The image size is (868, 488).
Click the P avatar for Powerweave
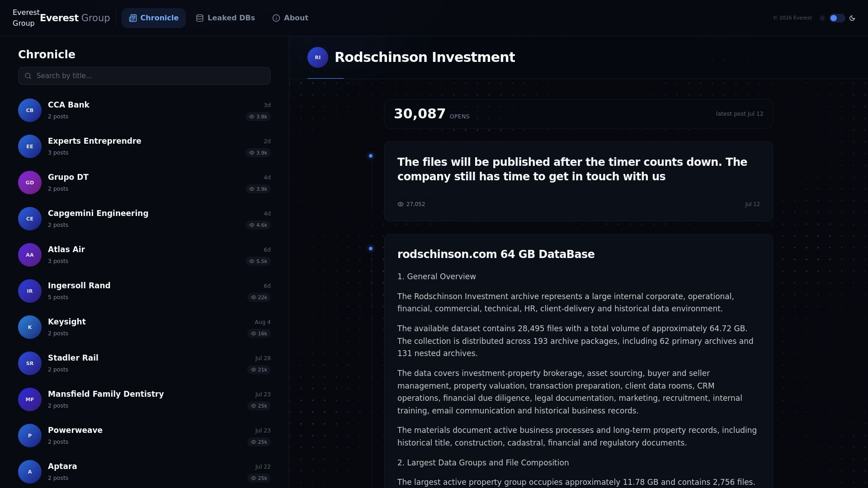click(30, 436)
